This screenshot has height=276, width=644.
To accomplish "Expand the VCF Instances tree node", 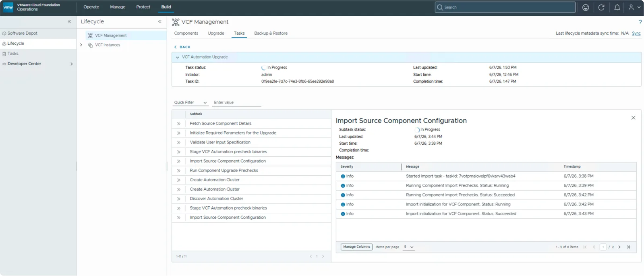I will click(81, 45).
